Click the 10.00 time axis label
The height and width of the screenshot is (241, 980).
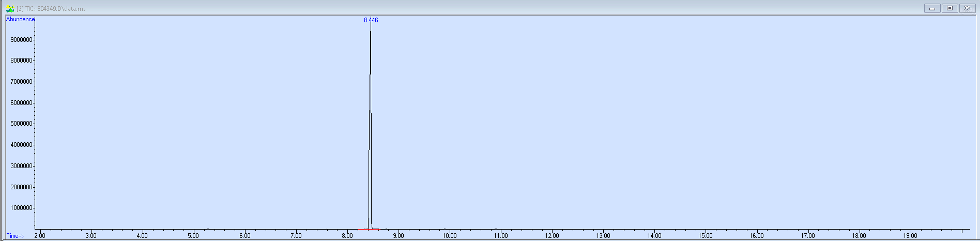(x=450, y=236)
